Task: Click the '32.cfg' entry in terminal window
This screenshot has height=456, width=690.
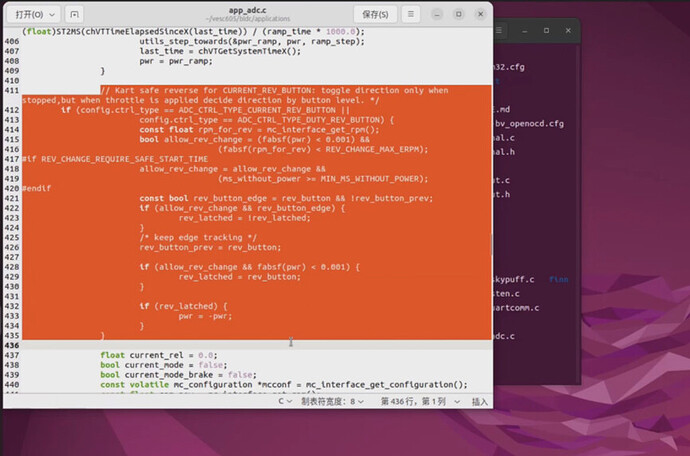Action: pyautogui.click(x=509, y=67)
